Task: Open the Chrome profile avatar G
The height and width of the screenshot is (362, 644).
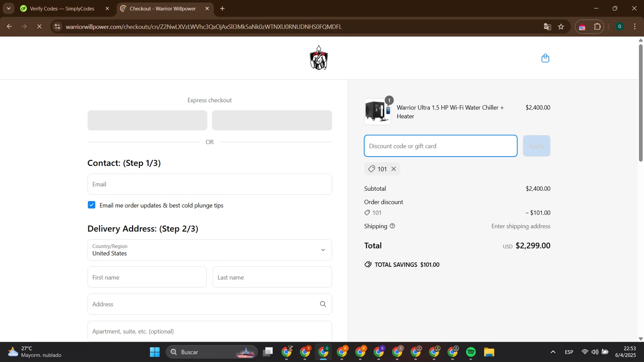Action: click(620, 27)
